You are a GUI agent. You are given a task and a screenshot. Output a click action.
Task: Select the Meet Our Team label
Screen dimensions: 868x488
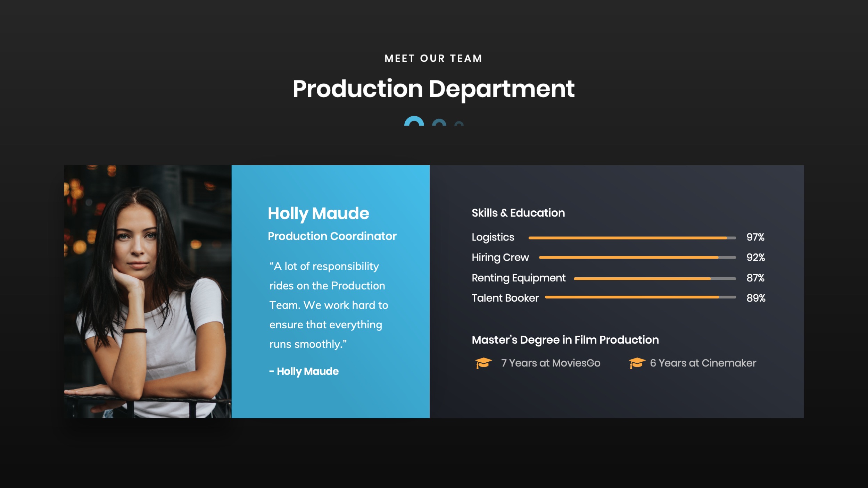[x=433, y=58]
